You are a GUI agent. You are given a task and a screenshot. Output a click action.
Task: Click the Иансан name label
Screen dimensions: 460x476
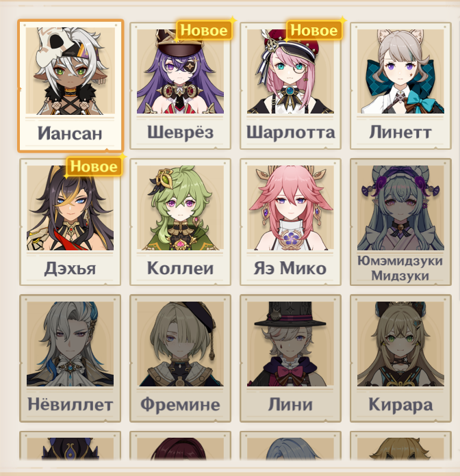pos(70,133)
